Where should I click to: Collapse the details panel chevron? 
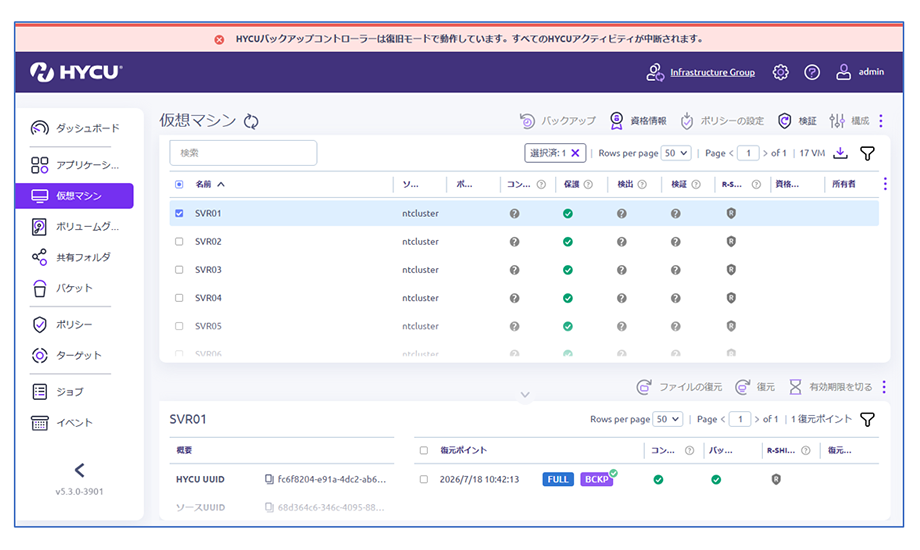pos(525,394)
